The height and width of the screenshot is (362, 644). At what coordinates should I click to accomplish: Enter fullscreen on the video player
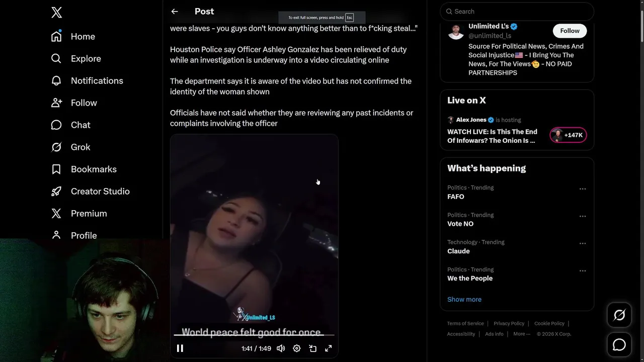click(x=329, y=348)
